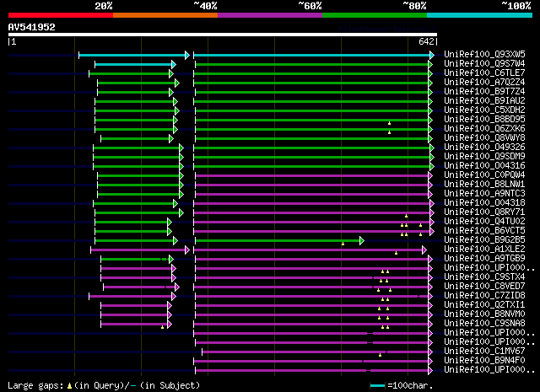Select the UniRef100_Q8VWY8 label
This screenshot has width=540, height=392.
point(484,138)
